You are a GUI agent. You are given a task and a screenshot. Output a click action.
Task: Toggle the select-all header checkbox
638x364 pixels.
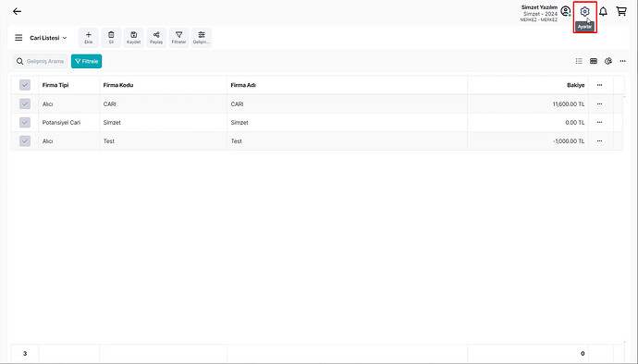[x=25, y=85]
